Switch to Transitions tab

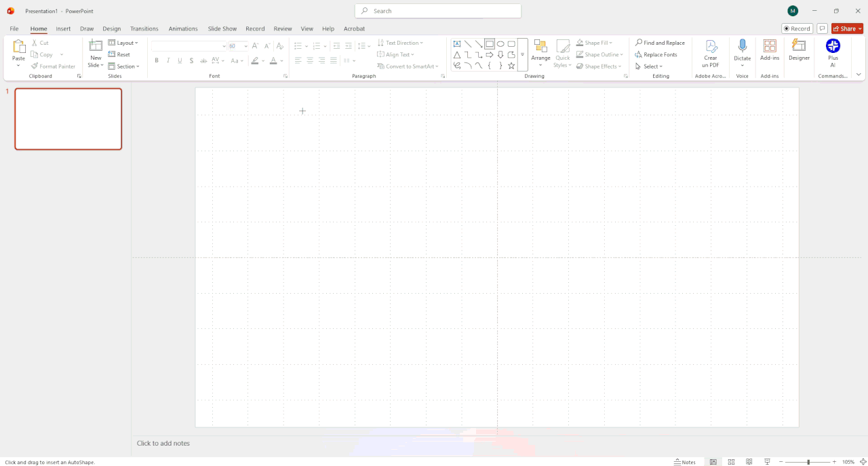point(144,28)
